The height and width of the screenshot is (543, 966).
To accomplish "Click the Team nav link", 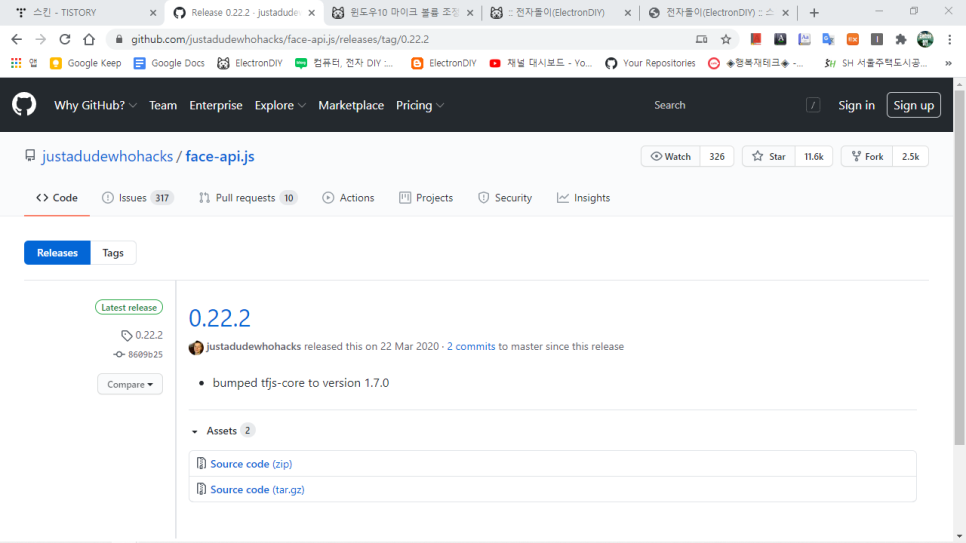I will click(163, 105).
